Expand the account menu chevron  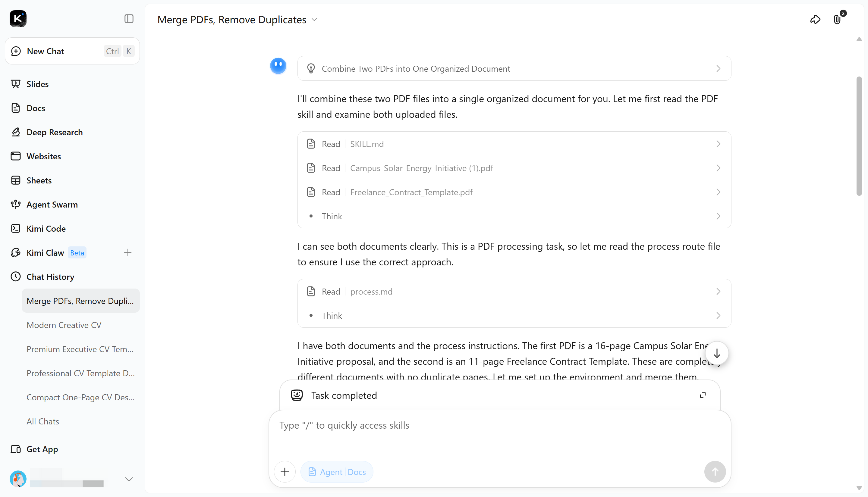tap(129, 479)
